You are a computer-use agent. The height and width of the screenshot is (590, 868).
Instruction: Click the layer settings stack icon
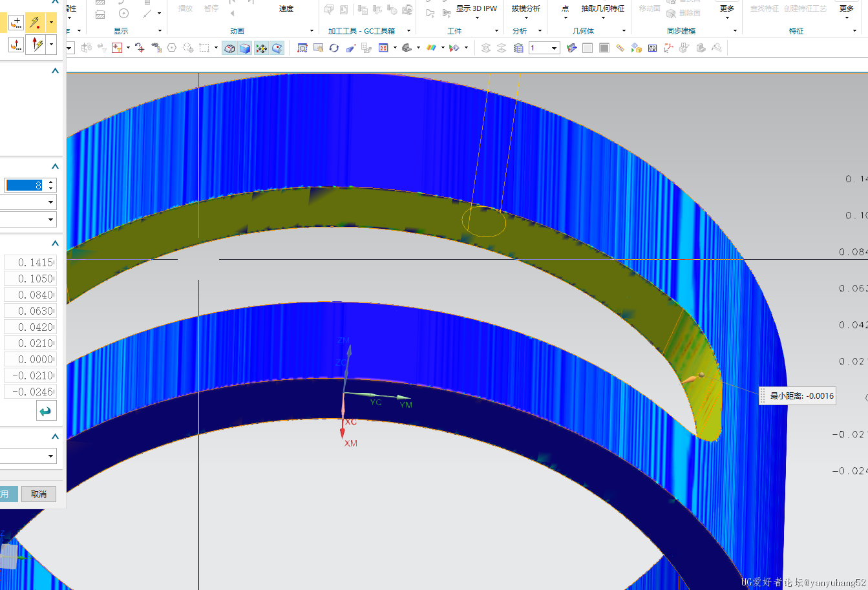(x=518, y=48)
